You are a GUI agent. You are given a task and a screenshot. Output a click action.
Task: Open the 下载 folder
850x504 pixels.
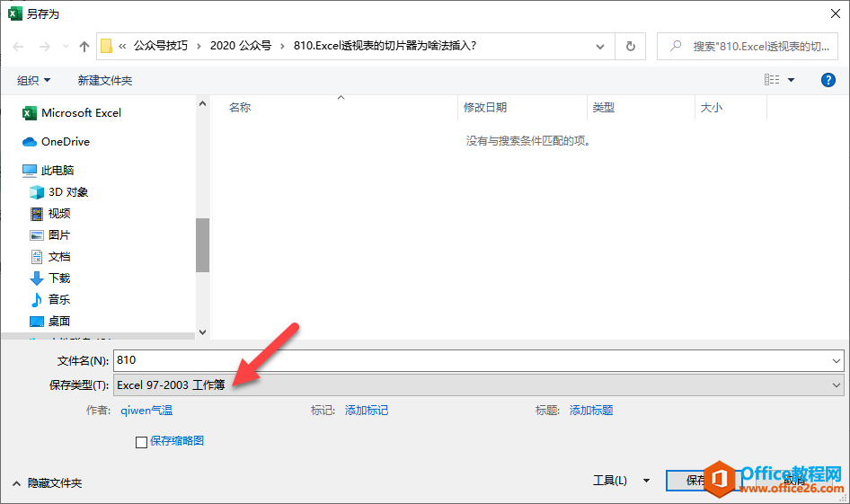50,278
